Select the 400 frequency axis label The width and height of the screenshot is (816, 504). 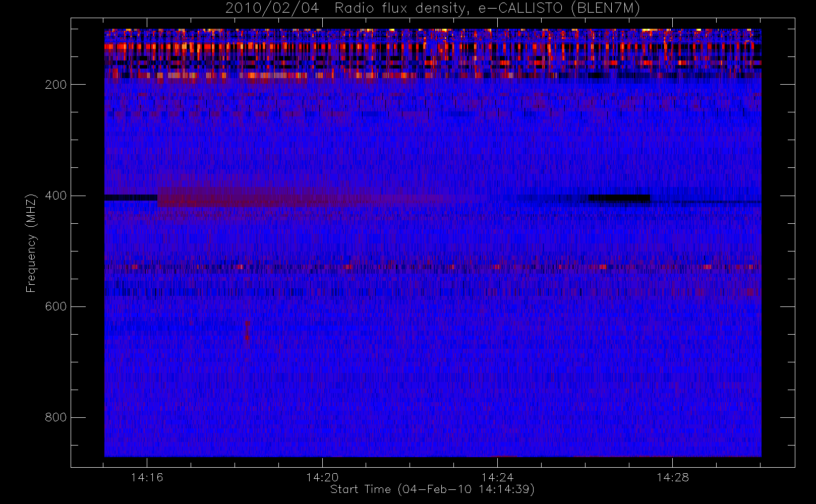(55, 196)
